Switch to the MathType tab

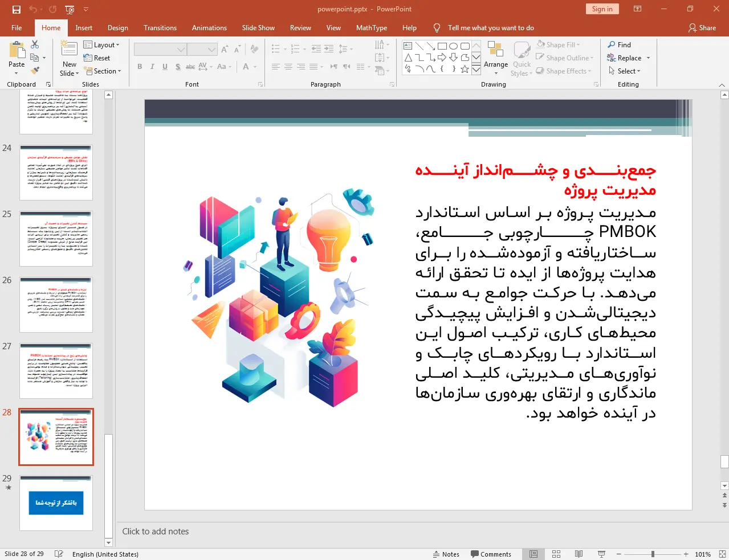click(x=372, y=27)
